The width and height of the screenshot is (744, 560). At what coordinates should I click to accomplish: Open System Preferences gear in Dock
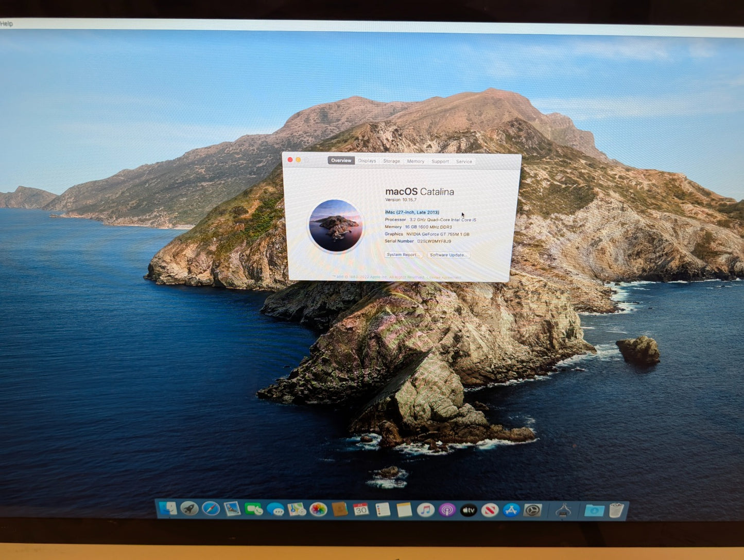(x=532, y=510)
